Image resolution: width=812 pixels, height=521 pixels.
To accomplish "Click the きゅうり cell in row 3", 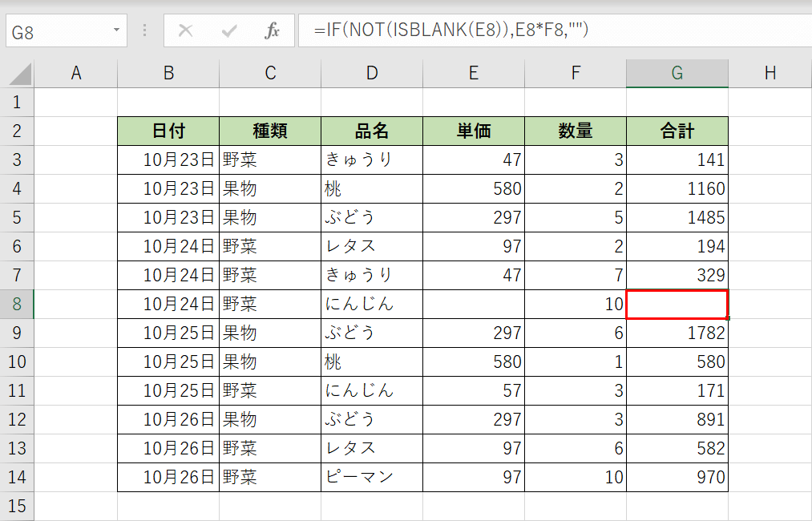I will point(371,159).
